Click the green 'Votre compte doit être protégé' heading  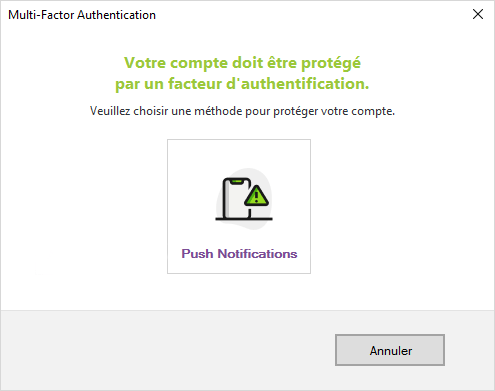pyautogui.click(x=242, y=63)
